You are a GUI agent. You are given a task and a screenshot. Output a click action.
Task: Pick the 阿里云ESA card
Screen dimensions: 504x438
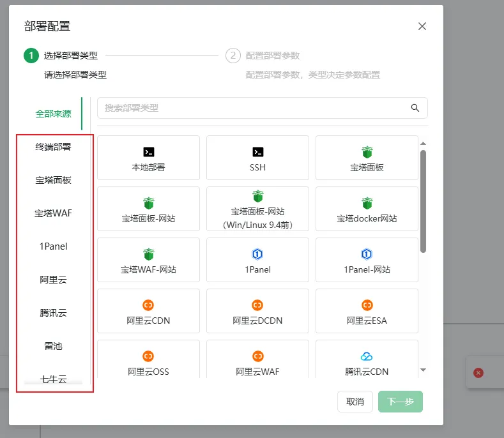367,311
